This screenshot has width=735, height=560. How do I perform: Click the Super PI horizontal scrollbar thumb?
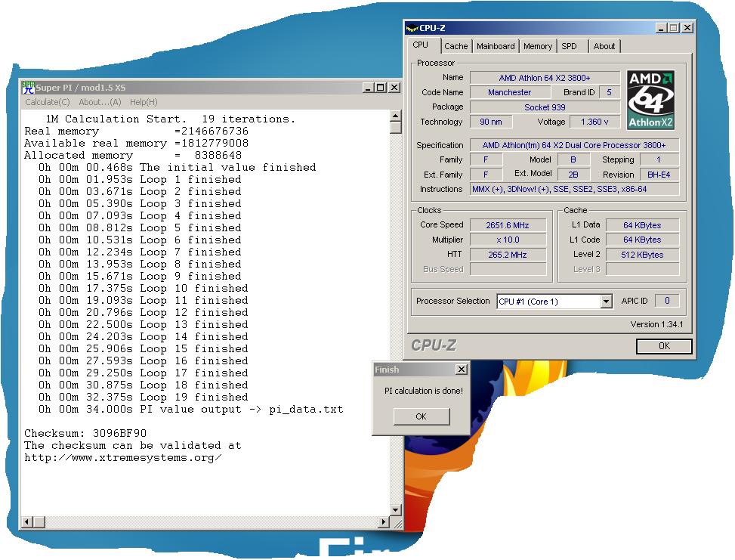point(39,521)
